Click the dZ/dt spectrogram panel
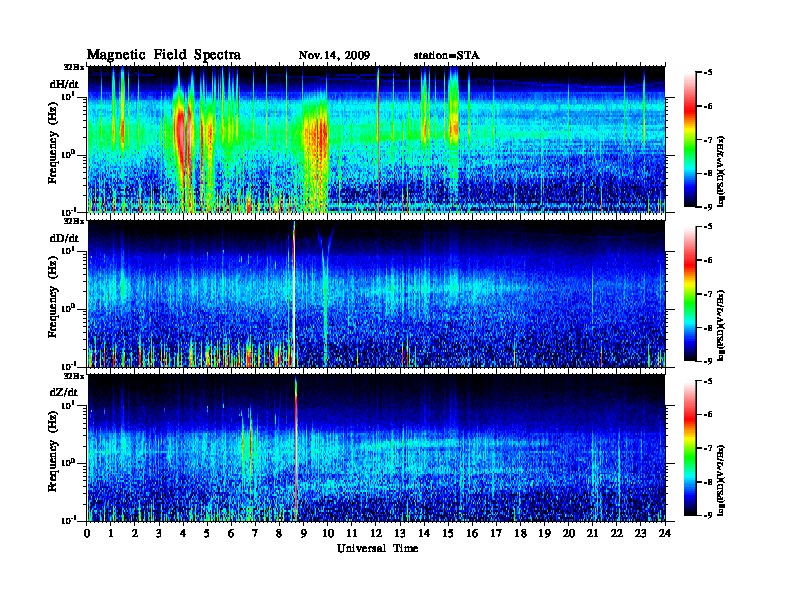 click(x=376, y=448)
